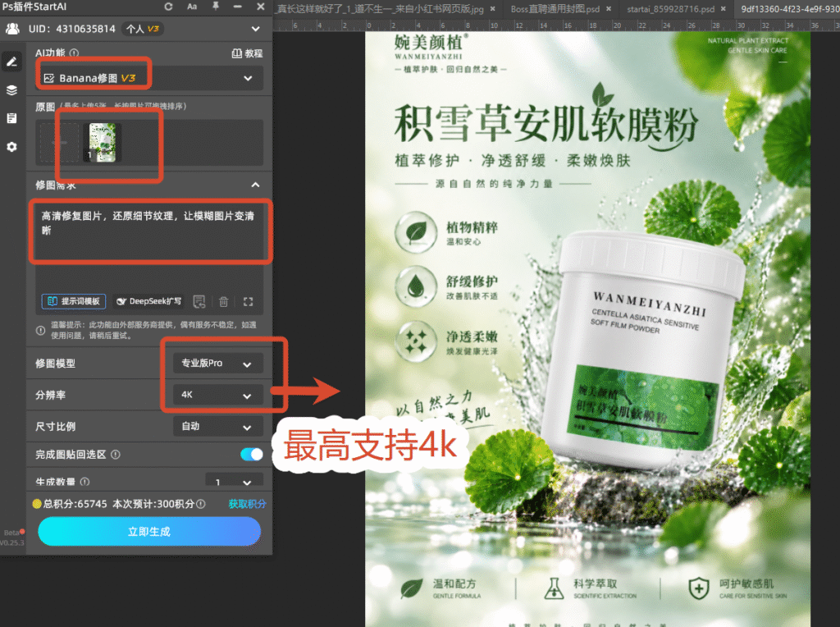
Task: Click the 净透柔嫩 sparkle icon on canvas
Action: (x=416, y=341)
